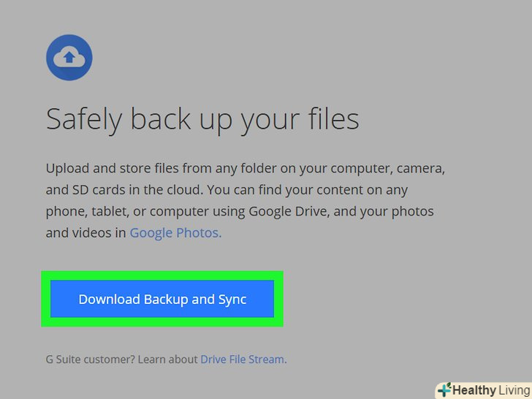Viewport: 532px width, 399px height.
Task: Click the 'Healthy Living' watermark text
Action: pyautogui.click(x=490, y=390)
